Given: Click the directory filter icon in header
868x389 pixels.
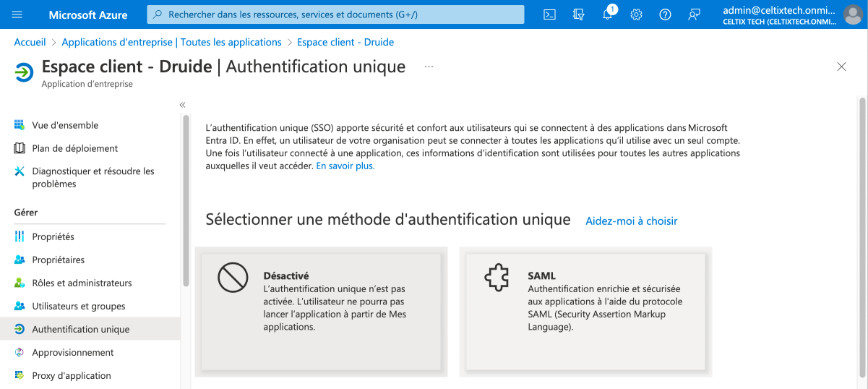Looking at the screenshot, I should coord(578,14).
